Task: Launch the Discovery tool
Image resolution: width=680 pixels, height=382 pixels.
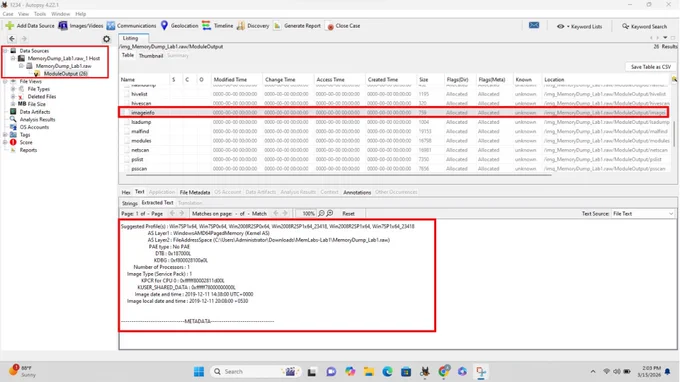Action: point(253,26)
